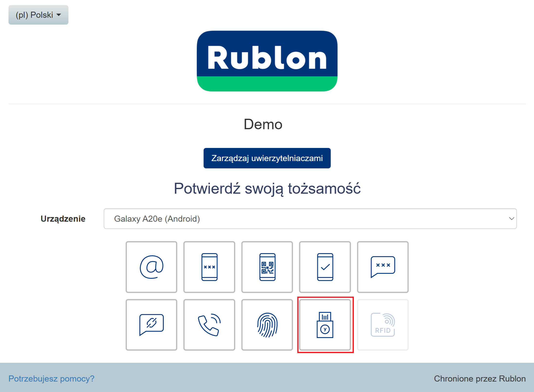Viewport: 534px width, 392px height.
Task: Select the YubiKey security key icon
Action: pos(325,325)
